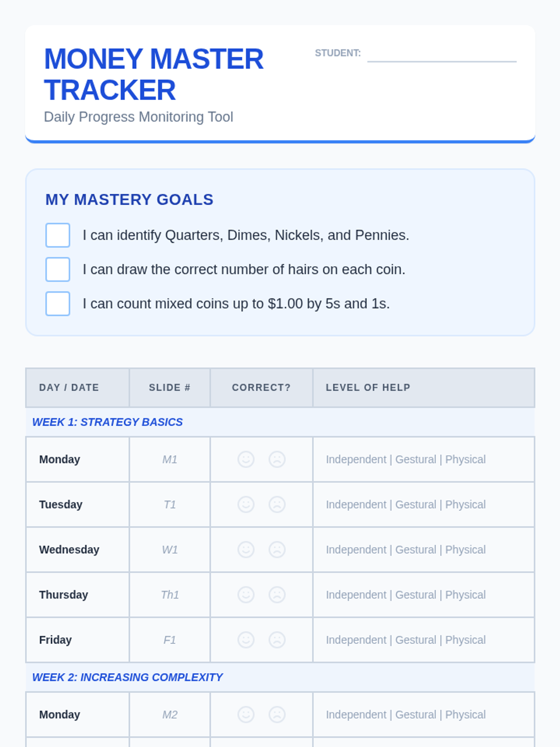
Task: Choose the happy face in Week 2 Monday row
Action: [x=246, y=715]
